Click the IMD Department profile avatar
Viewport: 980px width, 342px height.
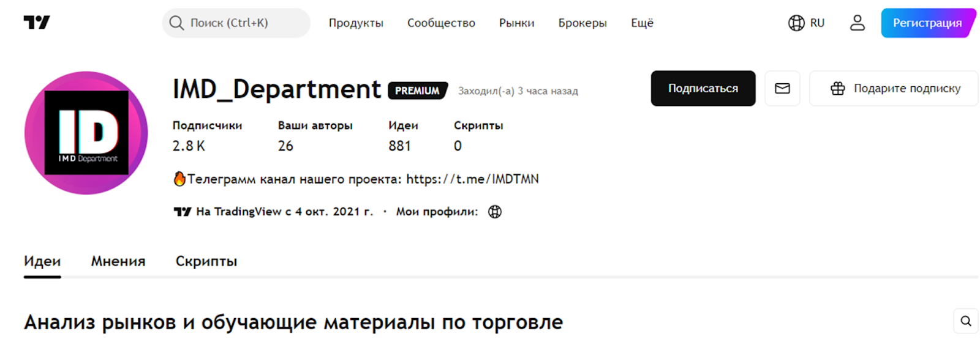point(86,133)
